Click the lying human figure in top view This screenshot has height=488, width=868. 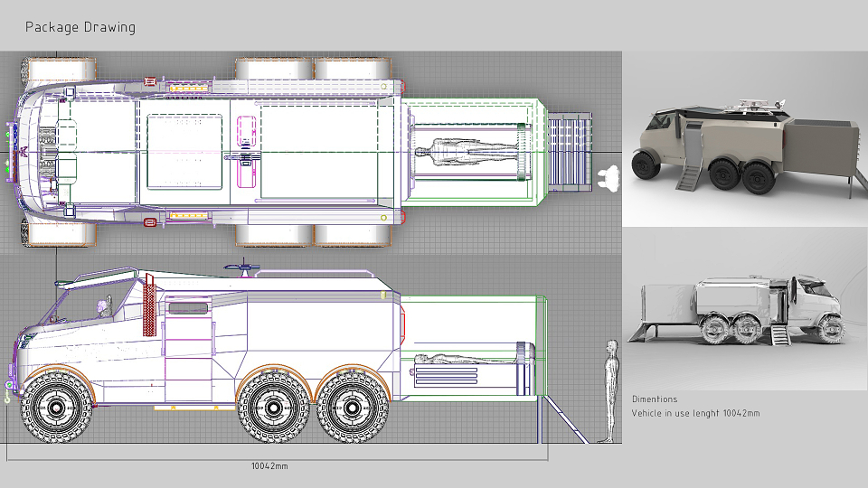click(x=467, y=151)
